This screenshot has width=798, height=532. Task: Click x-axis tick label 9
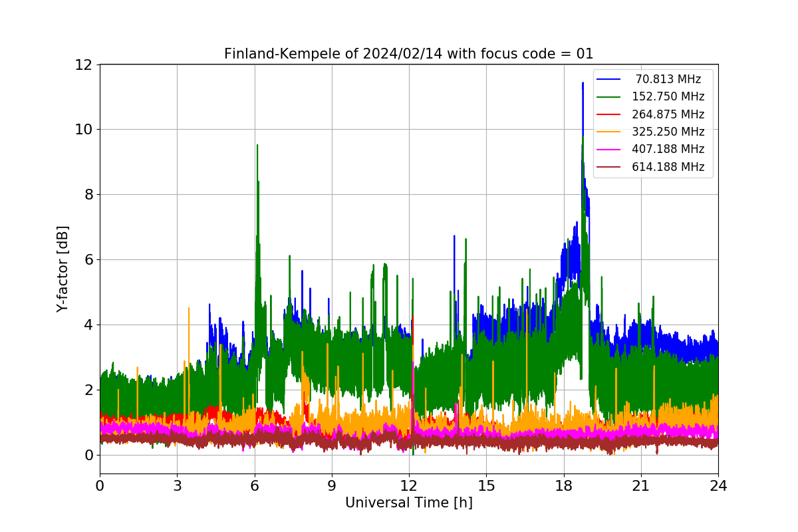(331, 486)
